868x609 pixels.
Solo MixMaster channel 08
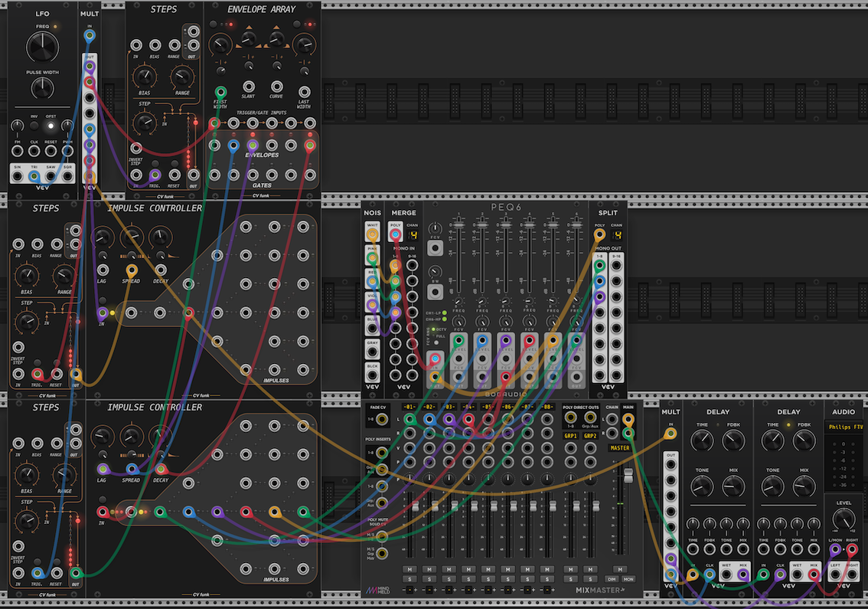tap(547, 579)
